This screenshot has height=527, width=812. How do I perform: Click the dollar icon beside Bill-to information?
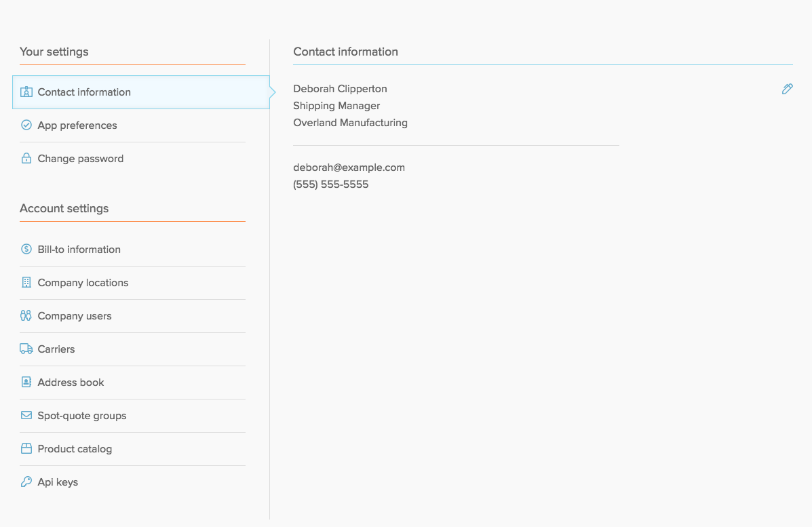(26, 249)
